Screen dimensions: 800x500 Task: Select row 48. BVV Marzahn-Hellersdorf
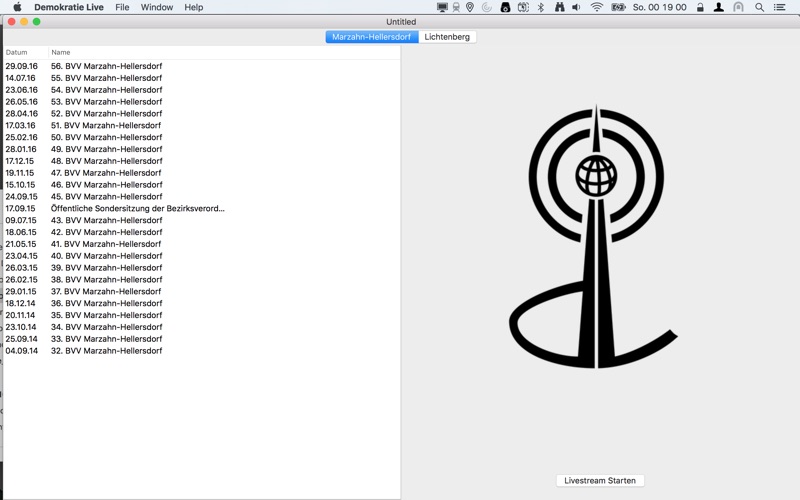pyautogui.click(x=202, y=161)
